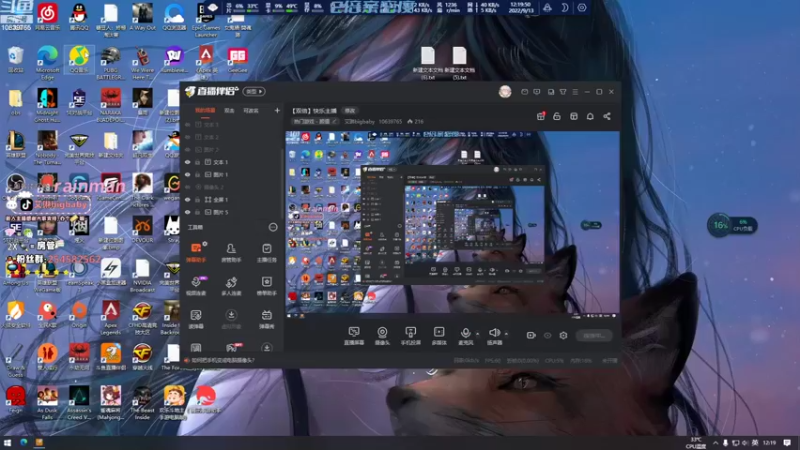Image resolution: width=800 pixels, height=450 pixels.
Task: Click the 修改 button beside stream title
Action: coord(350,110)
